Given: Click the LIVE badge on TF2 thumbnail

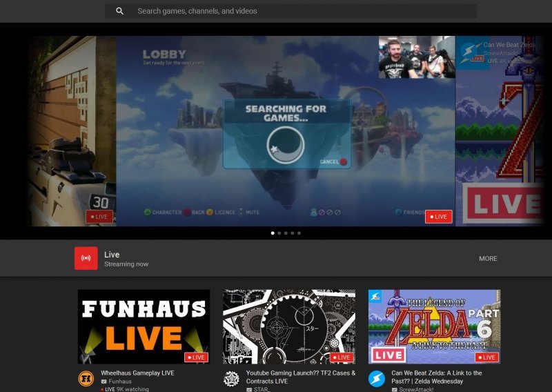Looking at the screenshot, I should click(x=342, y=357).
